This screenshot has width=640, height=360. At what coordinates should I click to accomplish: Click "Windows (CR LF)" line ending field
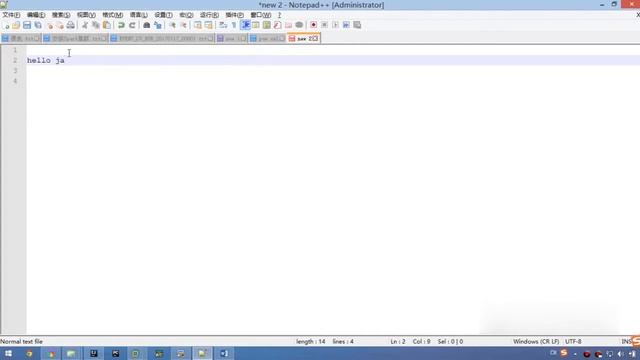(x=536, y=341)
